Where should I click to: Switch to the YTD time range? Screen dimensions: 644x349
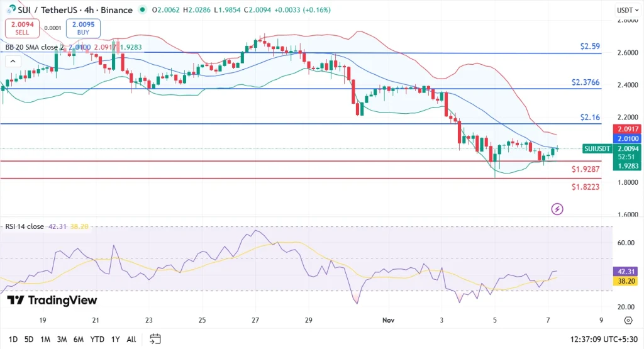point(97,339)
